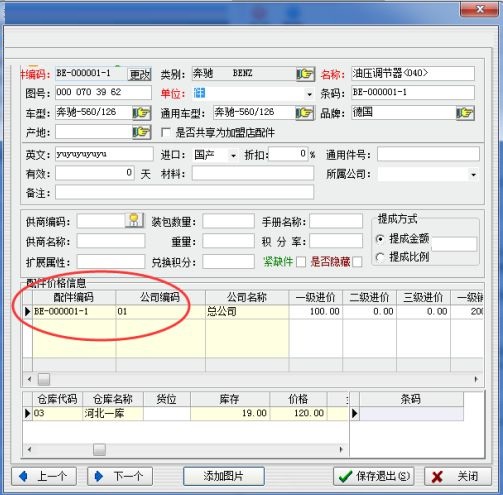Tick the 是否隐藏 checkbox
Image resolution: width=503 pixels, height=495 pixels.
click(357, 262)
